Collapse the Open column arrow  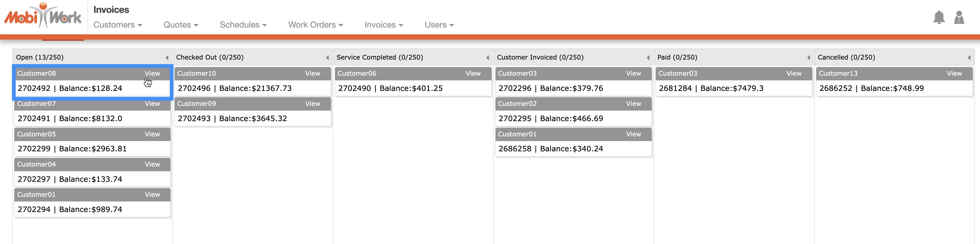pyautogui.click(x=167, y=58)
